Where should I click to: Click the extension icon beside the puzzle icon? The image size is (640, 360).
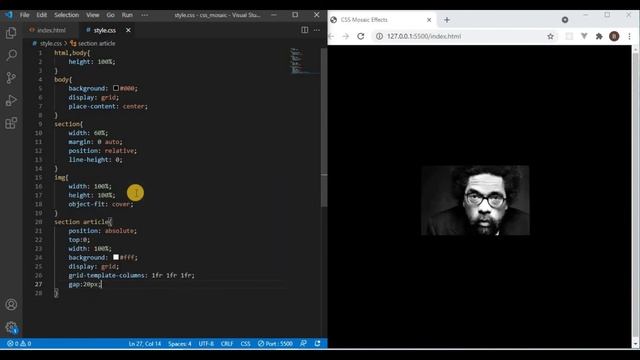pyautogui.click(x=584, y=36)
